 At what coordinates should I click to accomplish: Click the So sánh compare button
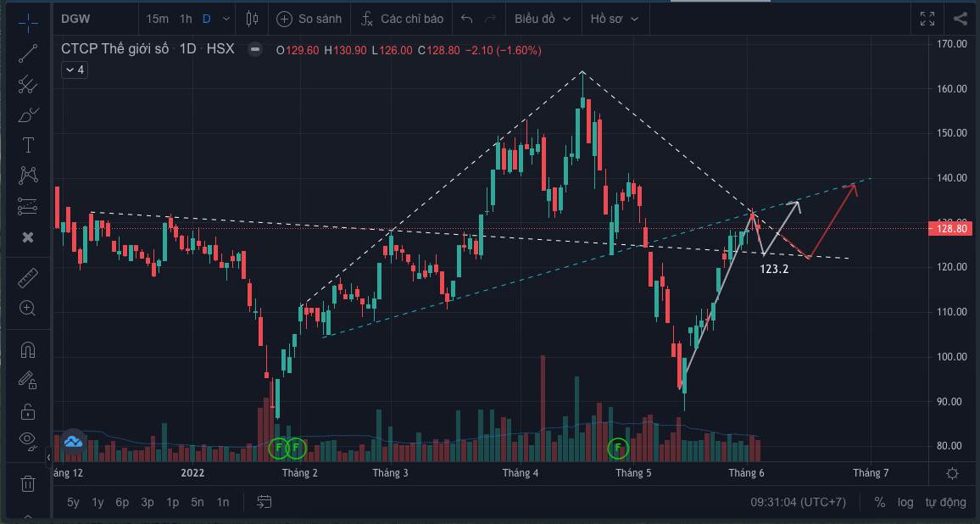pos(309,19)
